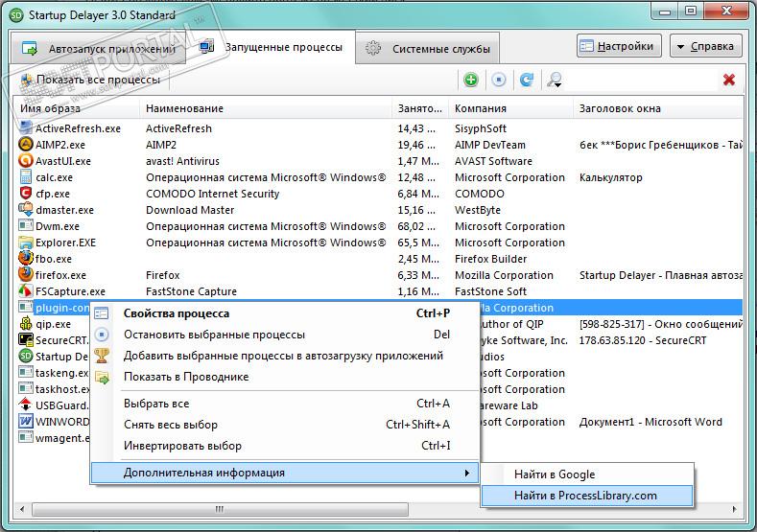Click Найти в Google submenu item
The height and width of the screenshot is (532, 757).
(587, 474)
